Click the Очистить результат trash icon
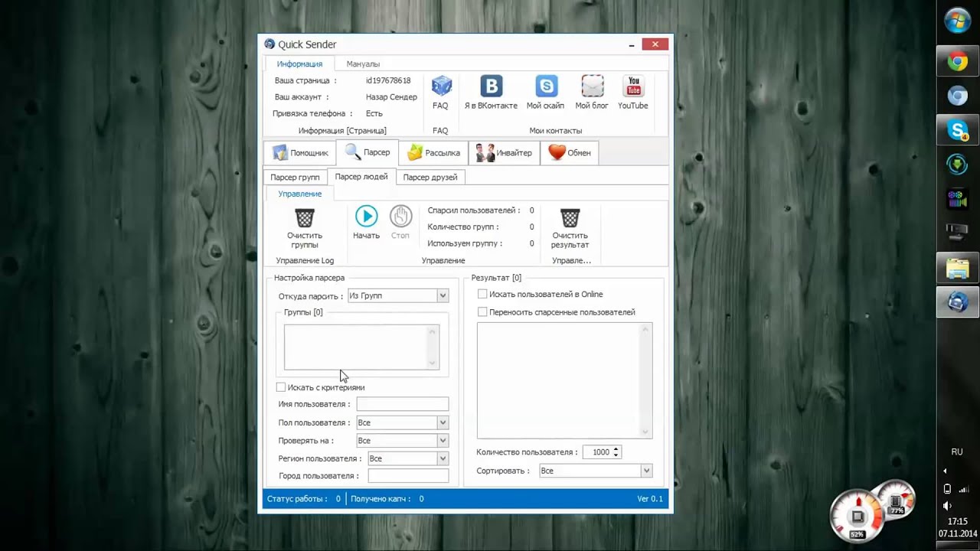980x551 pixels. click(570, 218)
